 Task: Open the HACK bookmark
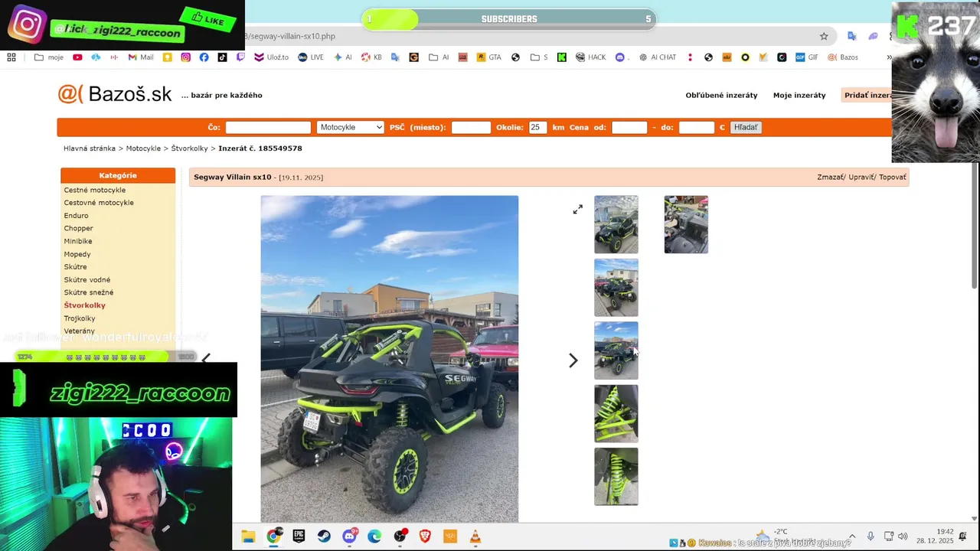pyautogui.click(x=590, y=57)
